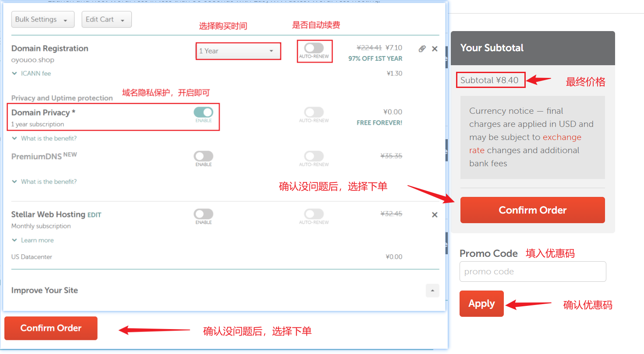Click the Privacy and Uptime protection heading

(62, 98)
